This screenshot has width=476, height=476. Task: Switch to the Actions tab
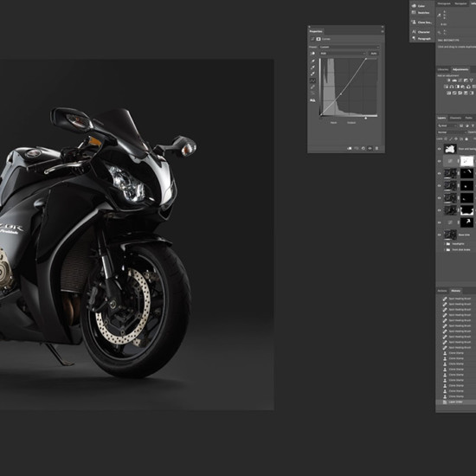(x=442, y=291)
